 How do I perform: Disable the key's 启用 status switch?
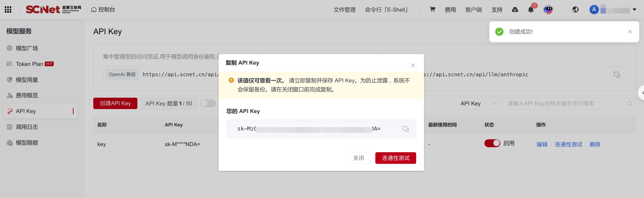[492, 143]
